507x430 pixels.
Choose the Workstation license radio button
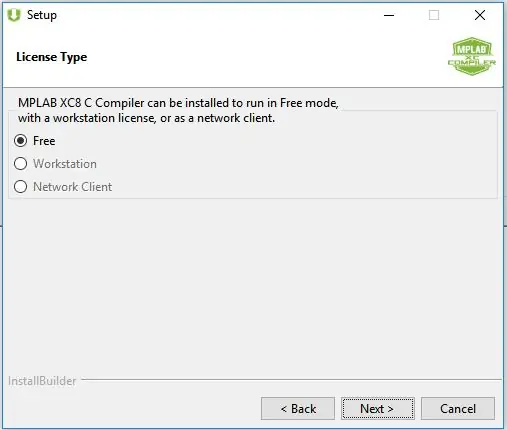click(x=21, y=164)
